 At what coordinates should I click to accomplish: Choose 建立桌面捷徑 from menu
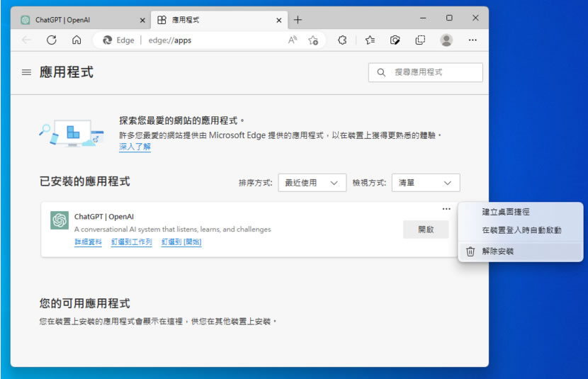pos(521,212)
